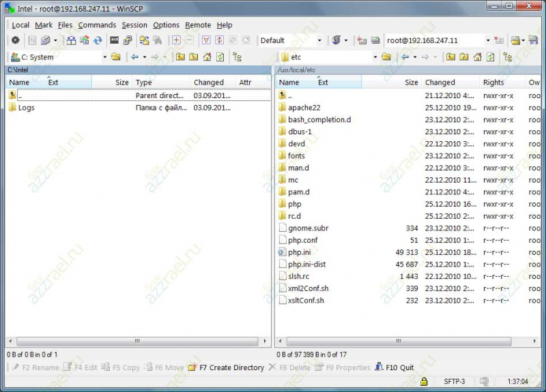546x392 pixels.
Task: Select the apache22 folder in the remote panel
Action: pyautogui.click(x=304, y=108)
